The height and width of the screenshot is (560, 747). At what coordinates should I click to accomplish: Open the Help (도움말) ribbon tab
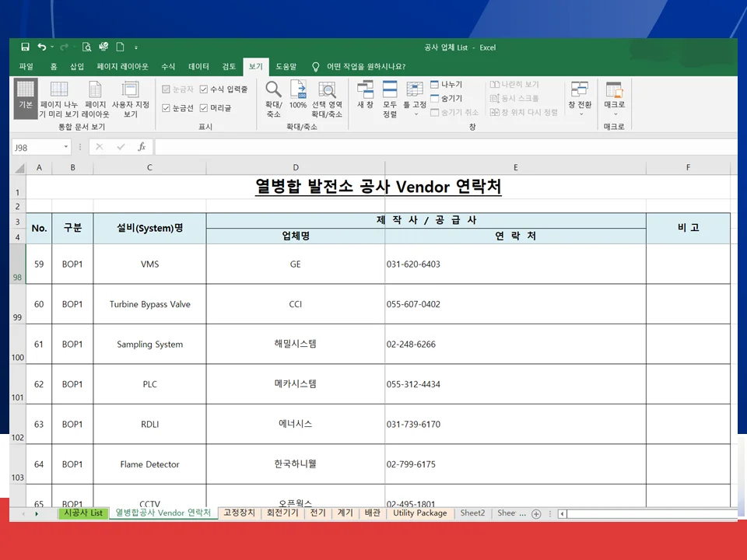tap(286, 67)
